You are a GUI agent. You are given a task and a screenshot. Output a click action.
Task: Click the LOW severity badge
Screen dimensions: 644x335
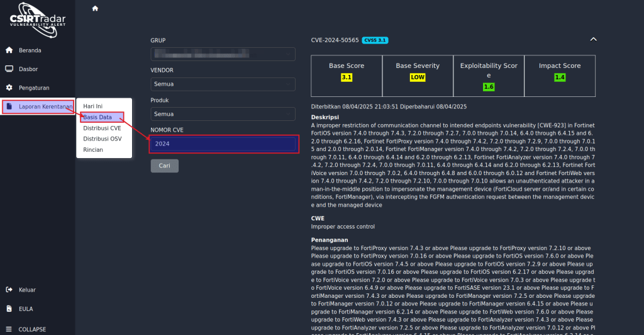click(418, 77)
